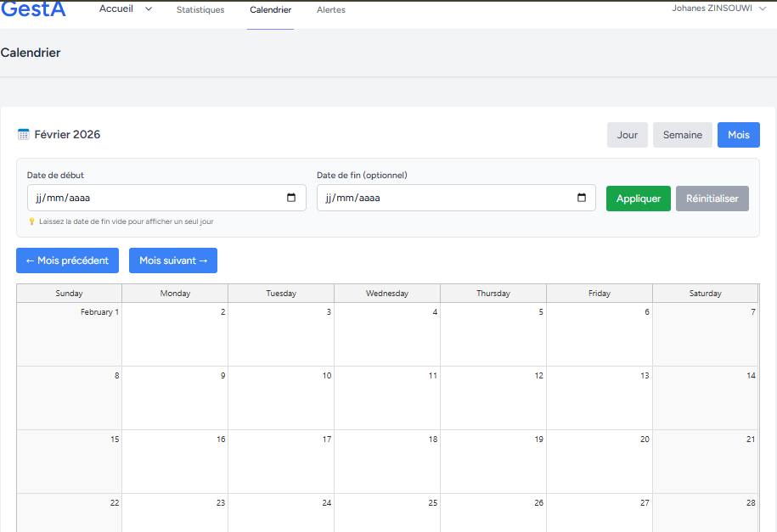Expand the Accueil dropdown chevron
The width and height of the screenshot is (777, 532).
click(x=149, y=9)
